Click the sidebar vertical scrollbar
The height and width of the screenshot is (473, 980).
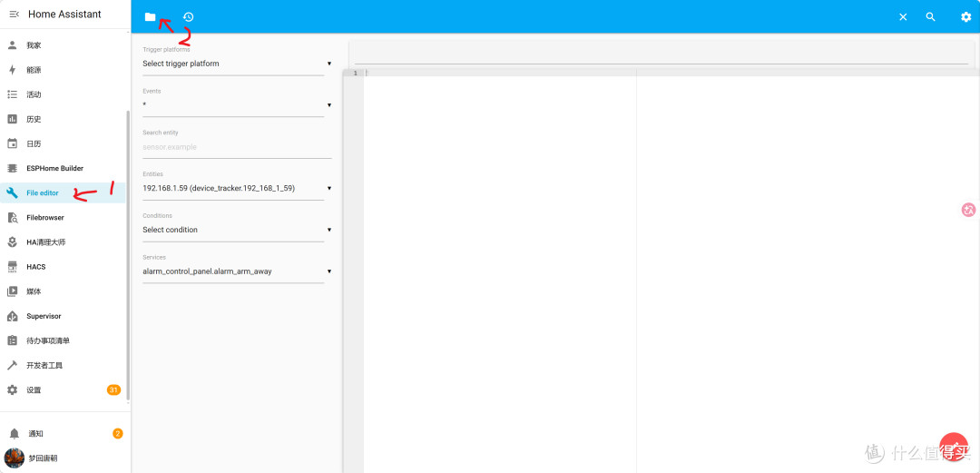point(128,255)
